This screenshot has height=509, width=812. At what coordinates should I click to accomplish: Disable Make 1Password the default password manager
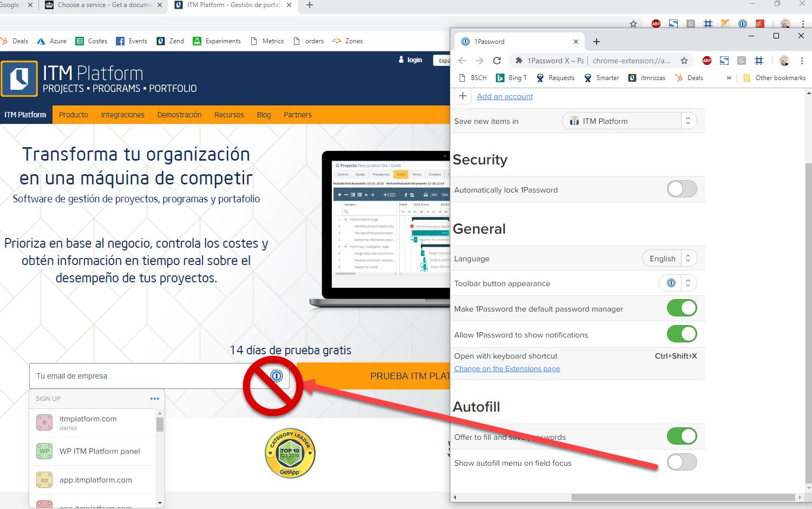coord(682,308)
